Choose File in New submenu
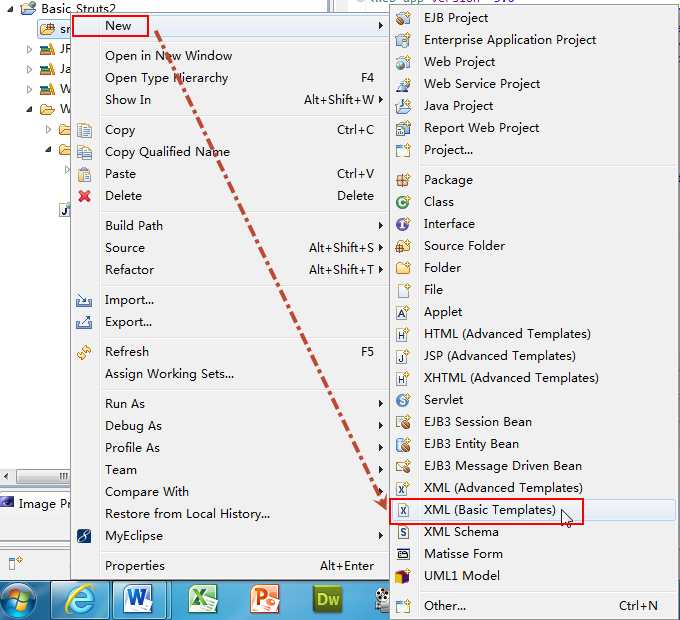 pos(433,290)
